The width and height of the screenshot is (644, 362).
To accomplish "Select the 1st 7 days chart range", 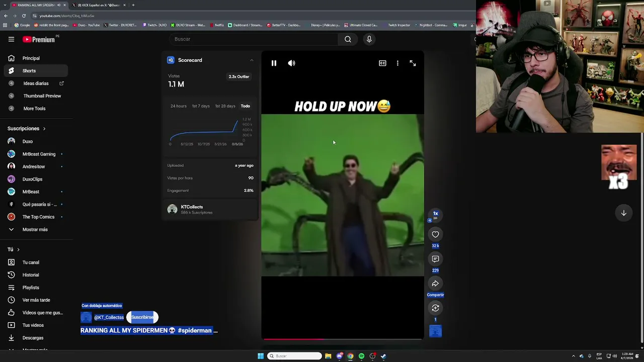I will pyautogui.click(x=201, y=106).
